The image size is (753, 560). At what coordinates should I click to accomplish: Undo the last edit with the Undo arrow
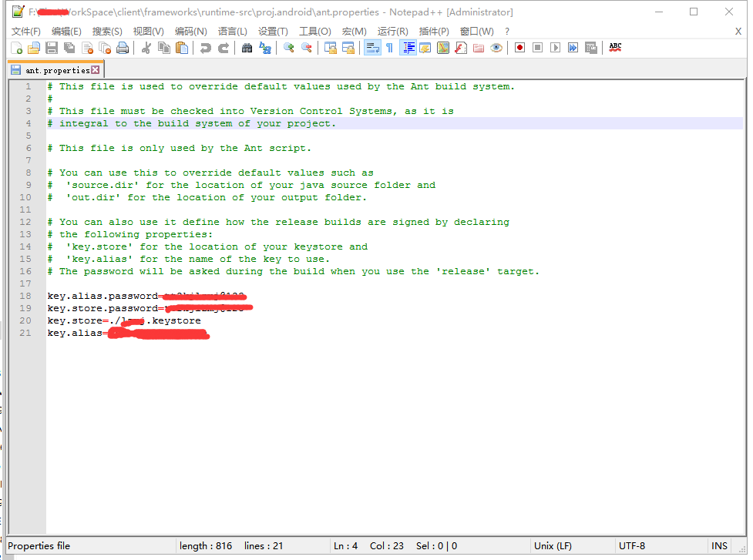click(206, 48)
